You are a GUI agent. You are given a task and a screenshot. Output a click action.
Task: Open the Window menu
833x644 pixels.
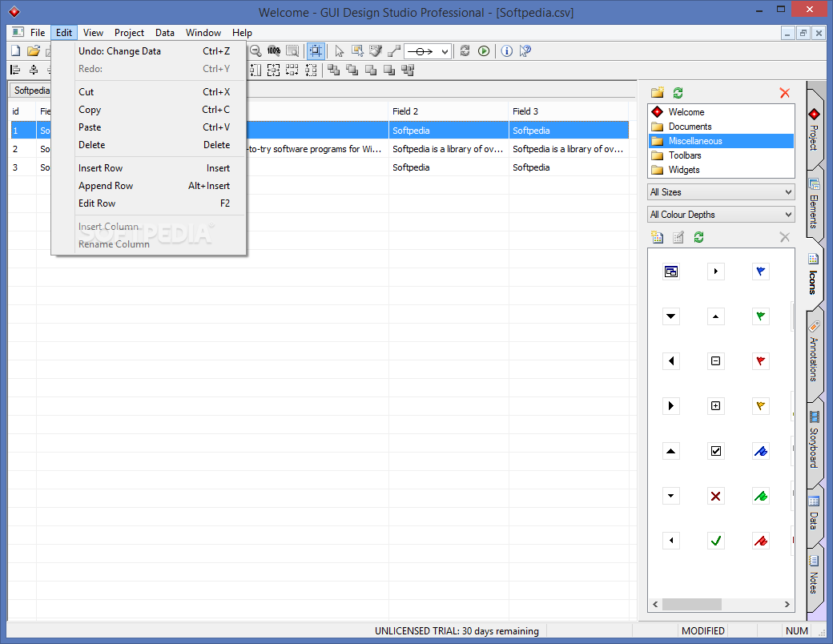point(203,32)
